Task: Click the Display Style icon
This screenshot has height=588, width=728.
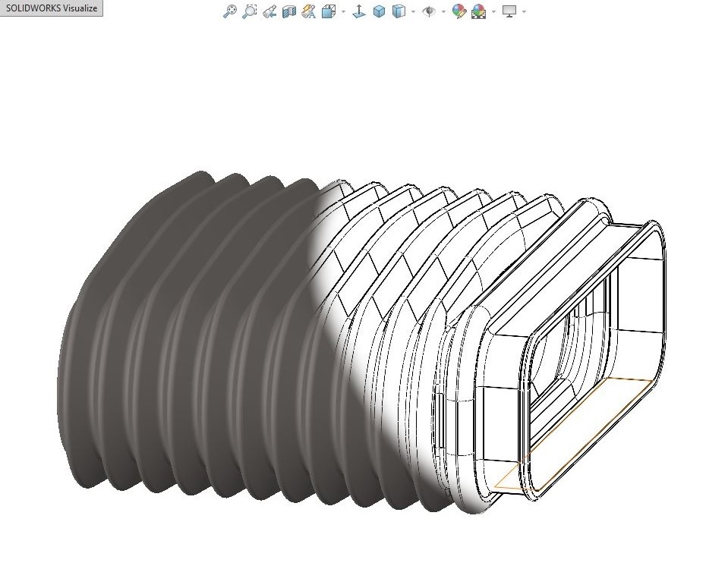Action: (399, 11)
